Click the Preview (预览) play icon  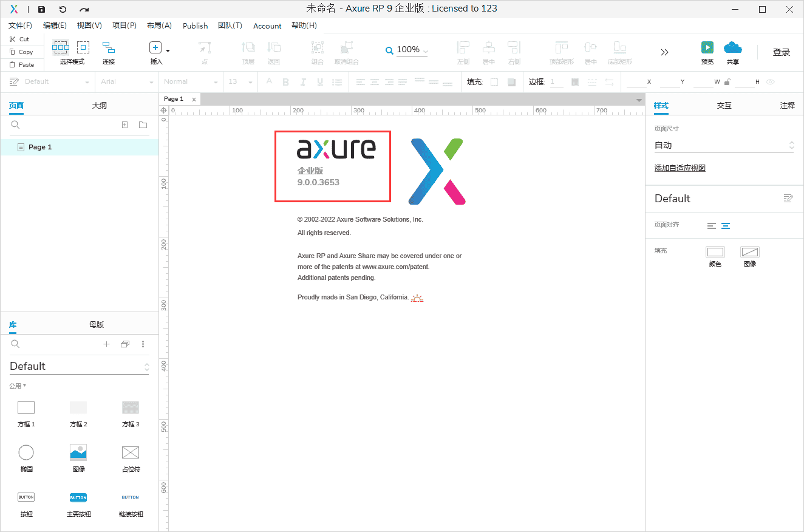707,48
